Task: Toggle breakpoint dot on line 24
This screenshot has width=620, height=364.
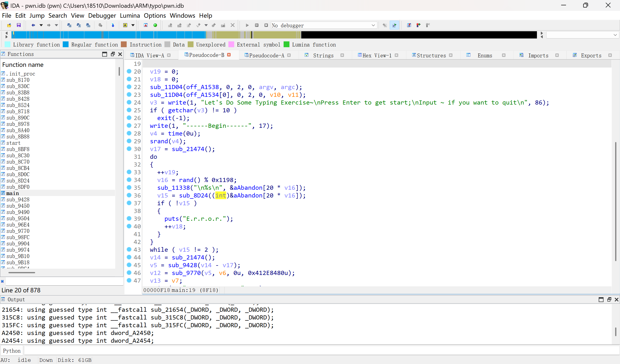Action: [x=129, y=102]
